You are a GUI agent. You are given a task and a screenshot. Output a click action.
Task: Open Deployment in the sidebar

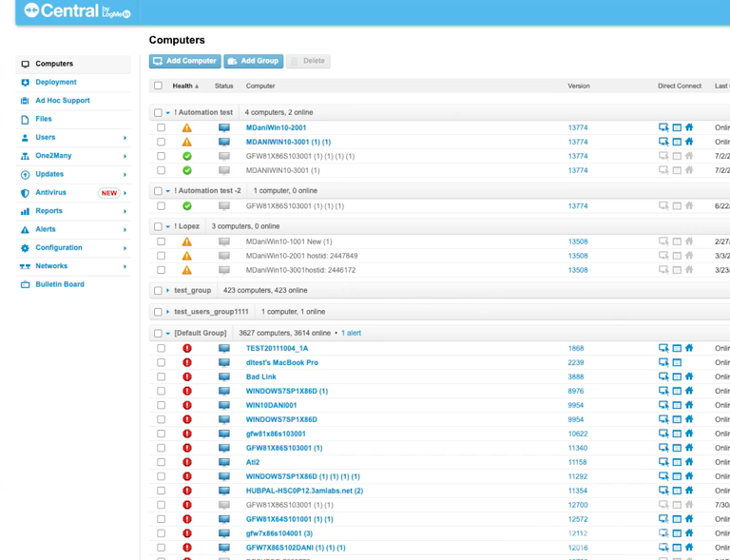pos(55,83)
